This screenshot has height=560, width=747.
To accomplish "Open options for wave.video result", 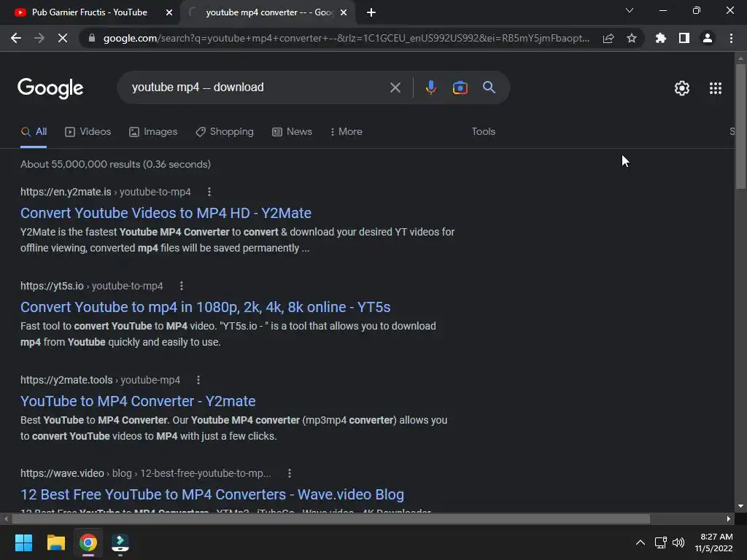I will (290, 472).
